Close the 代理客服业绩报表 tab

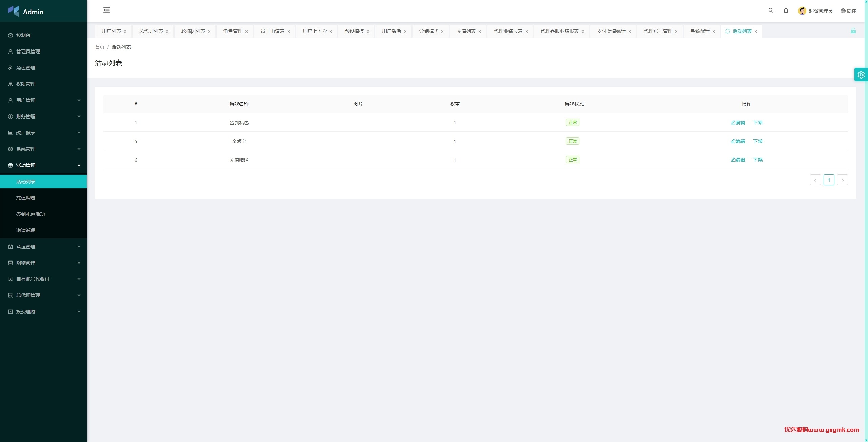click(x=583, y=31)
